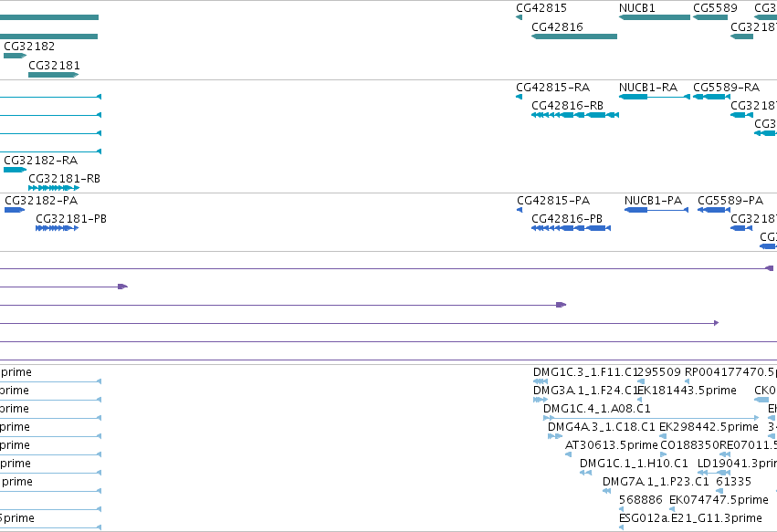This screenshot has height=532, width=777.
Task: Select the 568886 EST label
Action: coord(640,500)
